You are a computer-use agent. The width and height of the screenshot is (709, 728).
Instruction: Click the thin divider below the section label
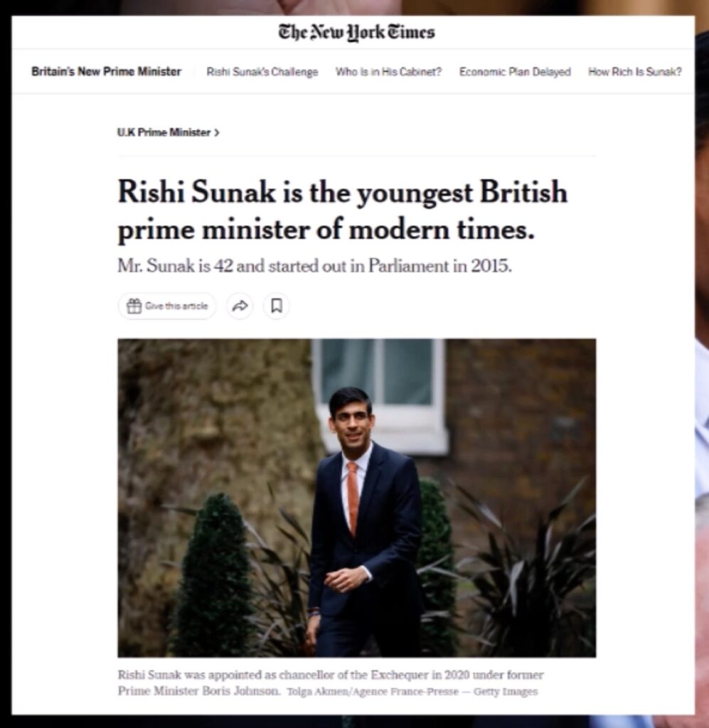(x=356, y=156)
